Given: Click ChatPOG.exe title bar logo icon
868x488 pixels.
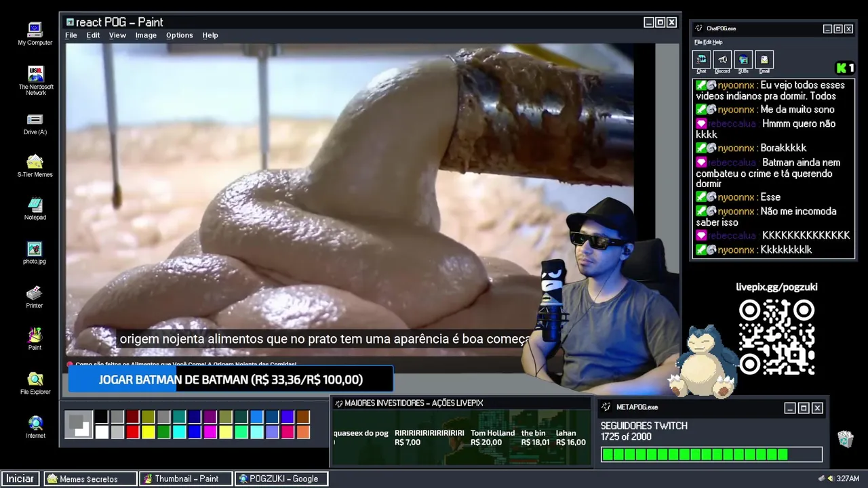Looking at the screenshot, I should [699, 28].
